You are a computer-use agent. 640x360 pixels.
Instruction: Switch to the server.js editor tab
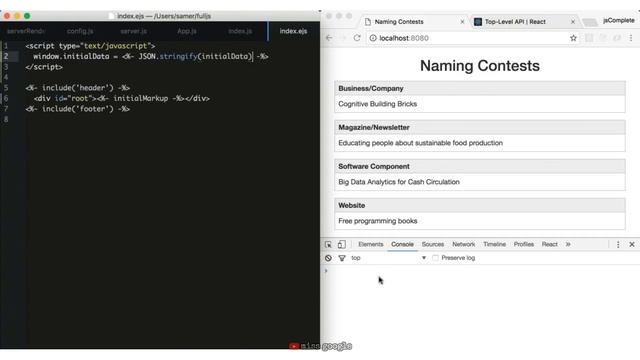[x=133, y=31]
